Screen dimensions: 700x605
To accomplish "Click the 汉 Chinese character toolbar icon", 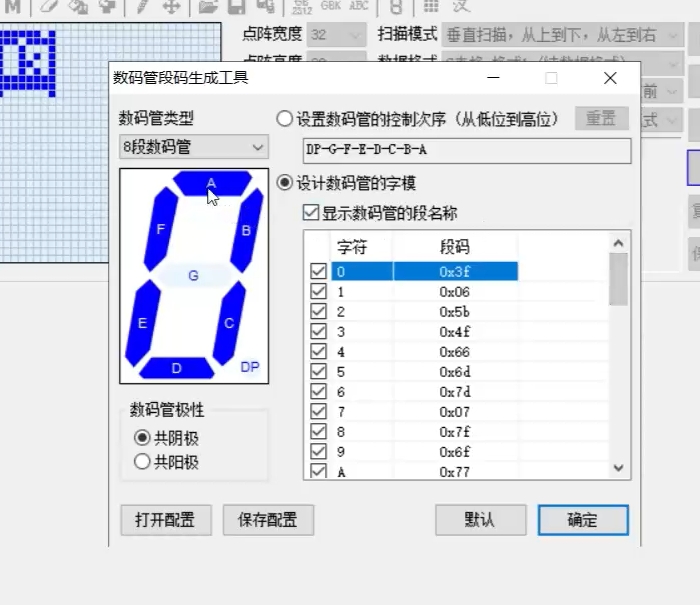I will tap(461, 6).
